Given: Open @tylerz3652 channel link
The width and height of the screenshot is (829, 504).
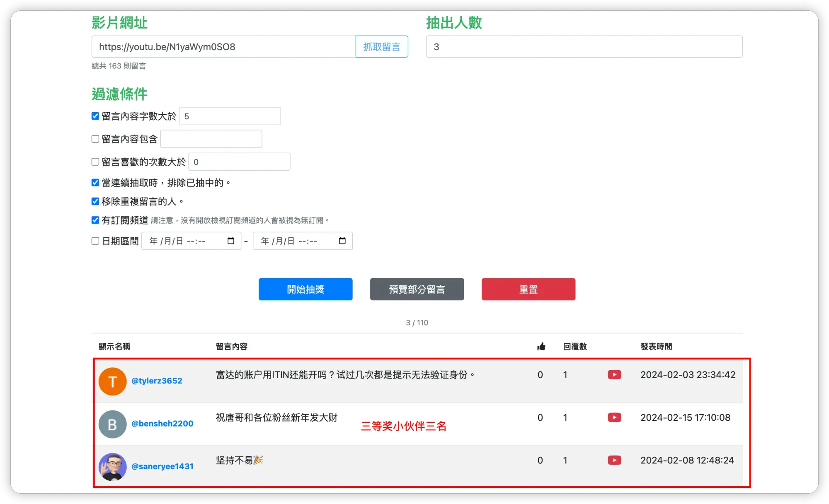Looking at the screenshot, I should (157, 381).
